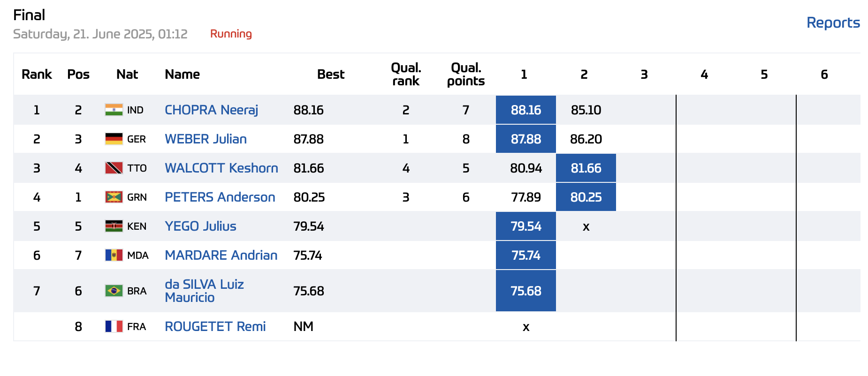Click the Brazil flag icon

coord(114,291)
